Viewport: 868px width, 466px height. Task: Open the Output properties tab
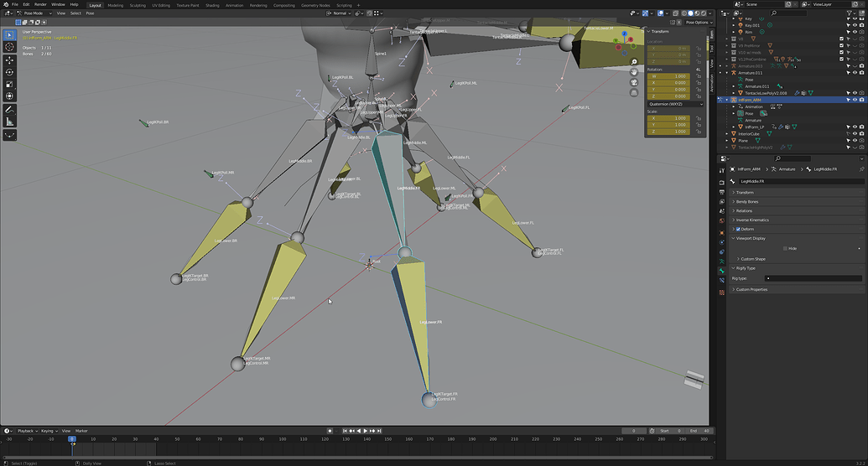(722, 192)
